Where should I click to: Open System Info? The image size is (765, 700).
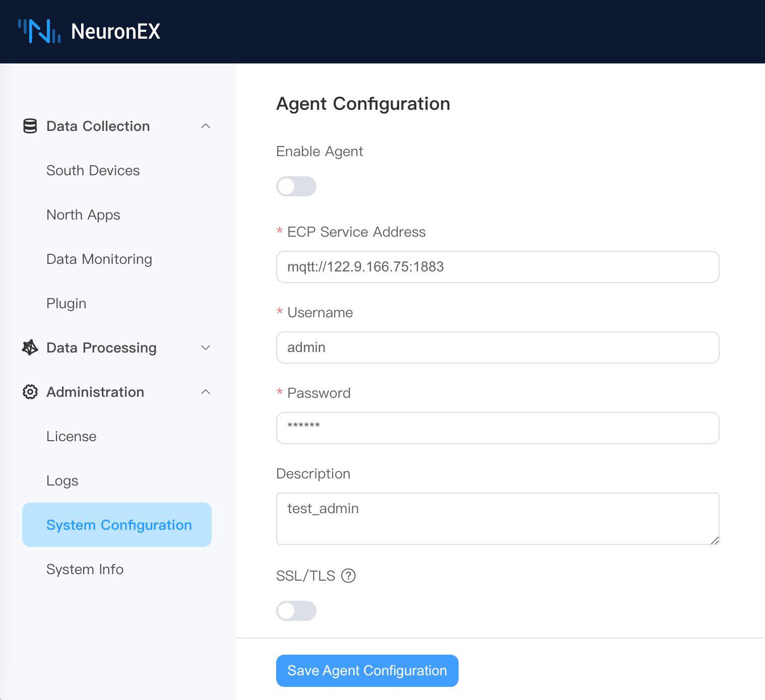[x=85, y=569]
